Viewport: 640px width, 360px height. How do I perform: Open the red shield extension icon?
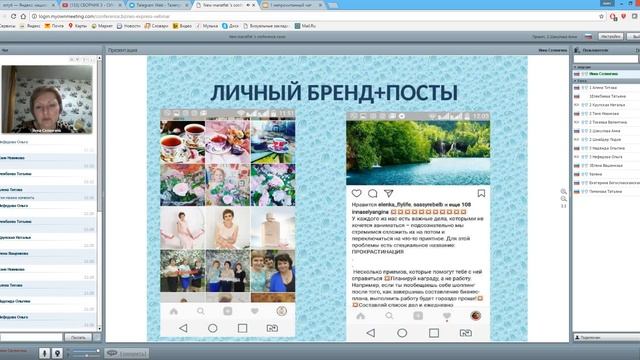[623, 16]
